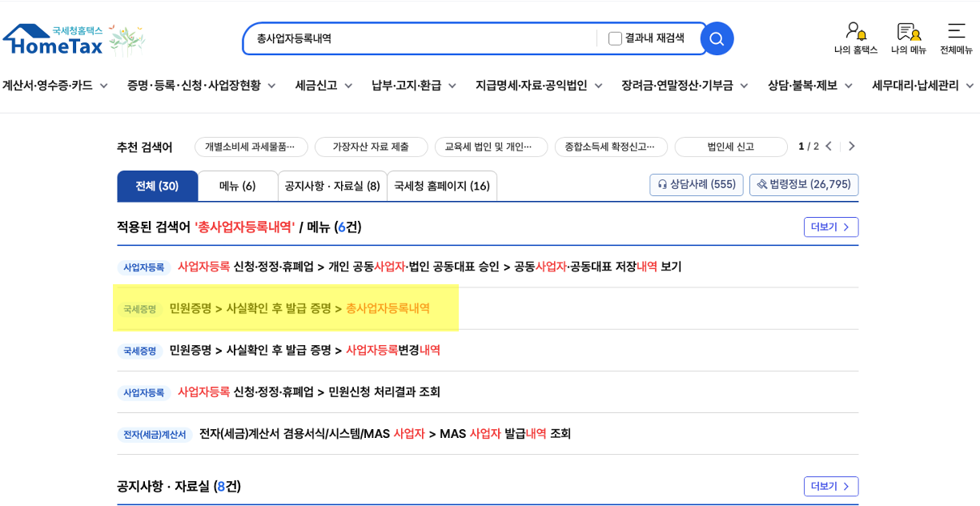Select recommended keyword 교육세 법인 및 개인
This screenshot has height=506, width=980.
click(491, 147)
